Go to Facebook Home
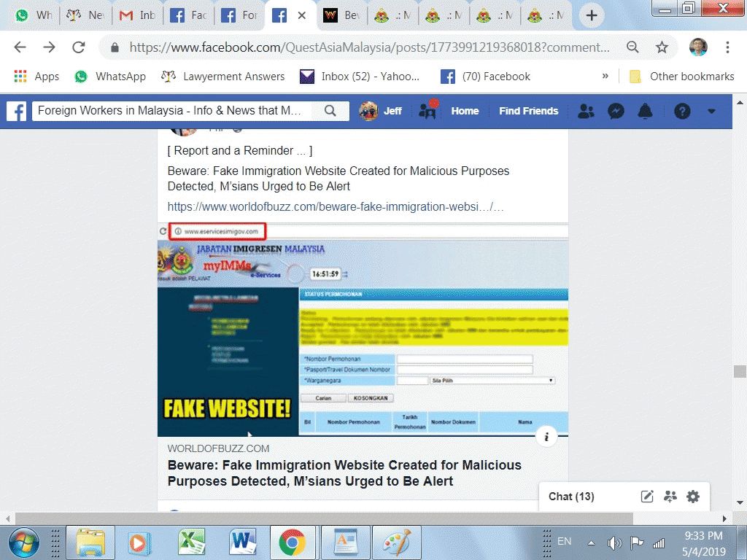 pos(465,111)
